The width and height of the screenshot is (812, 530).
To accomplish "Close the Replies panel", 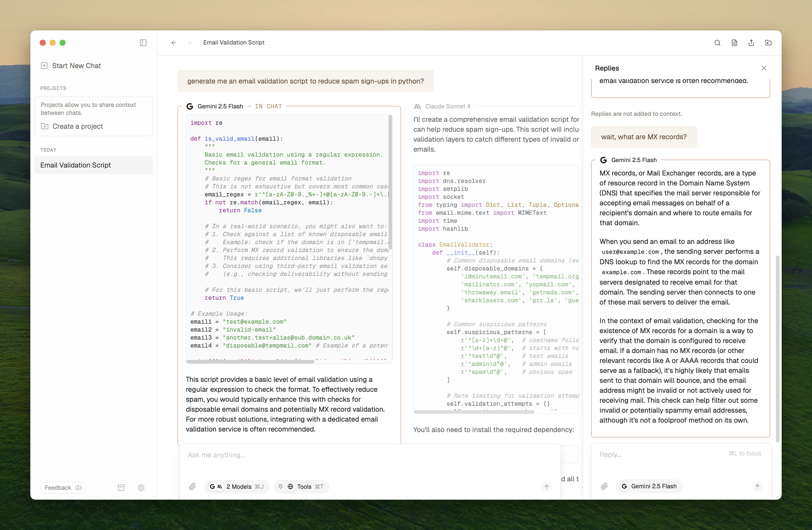I will pyautogui.click(x=764, y=68).
